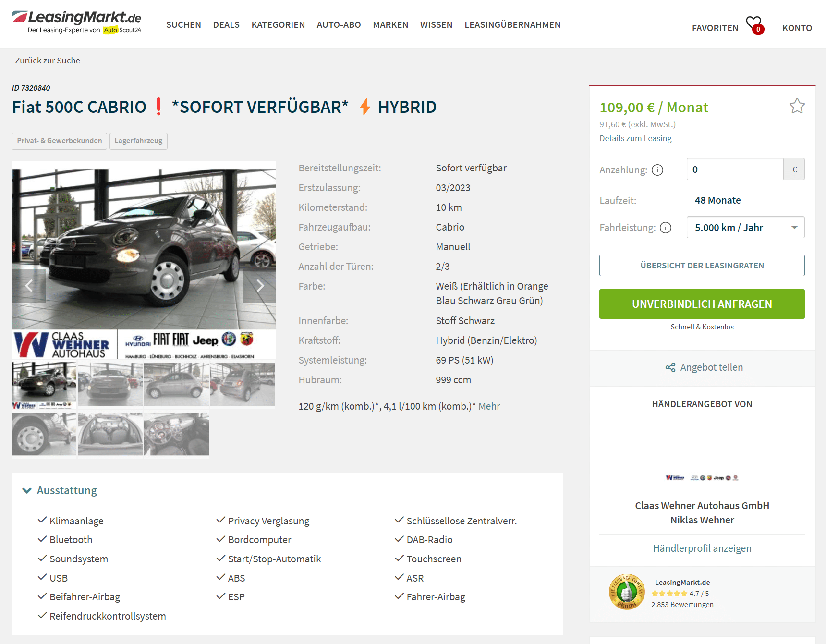Click ÜBERSICHT DER LEASINGRATEN button
Image resolution: width=826 pixels, height=644 pixels.
702,266
